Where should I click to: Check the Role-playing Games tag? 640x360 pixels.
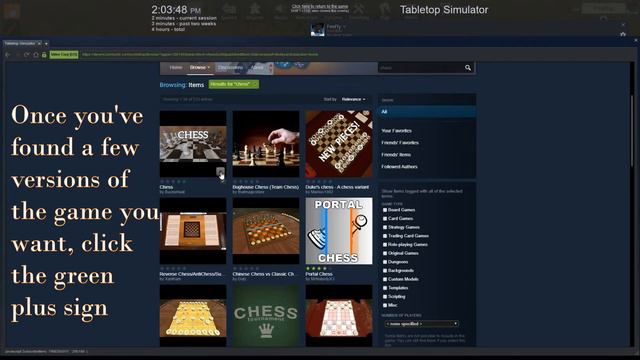point(385,244)
